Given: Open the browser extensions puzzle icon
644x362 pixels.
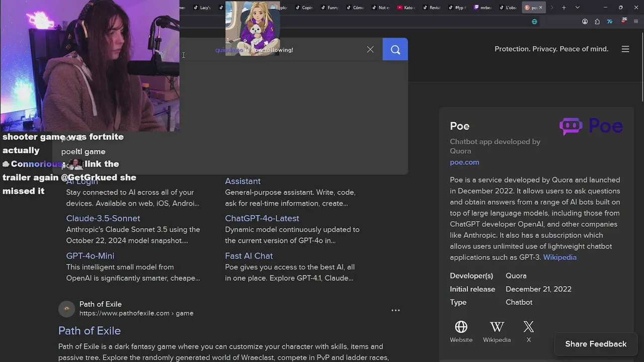Looking at the screenshot, I should [597, 22].
